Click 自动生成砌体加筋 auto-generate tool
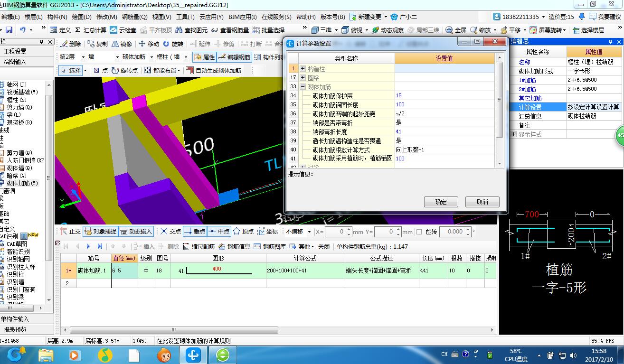The width and height of the screenshot is (624, 364). coord(214,70)
